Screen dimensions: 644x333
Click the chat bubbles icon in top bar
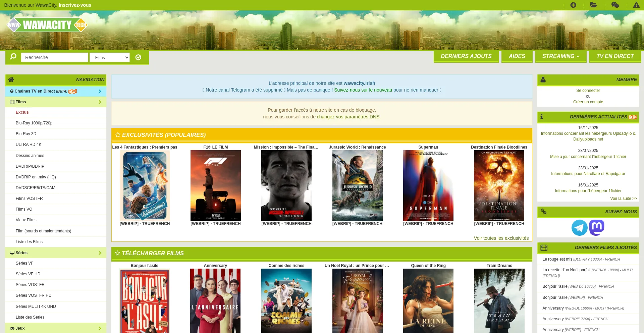pos(615,5)
